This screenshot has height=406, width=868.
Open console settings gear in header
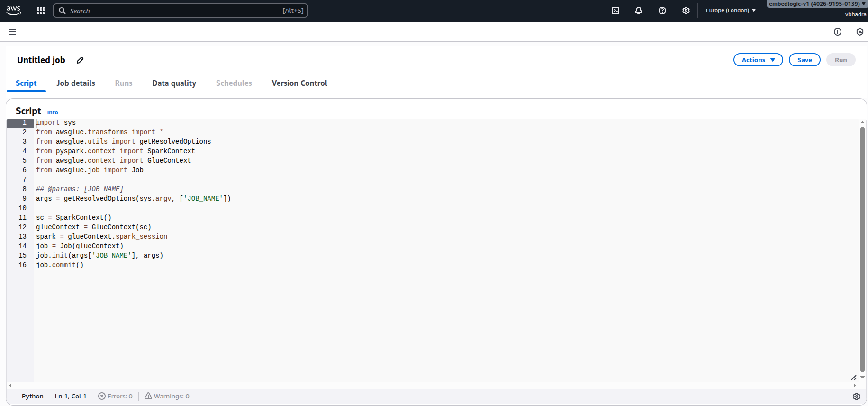click(686, 10)
